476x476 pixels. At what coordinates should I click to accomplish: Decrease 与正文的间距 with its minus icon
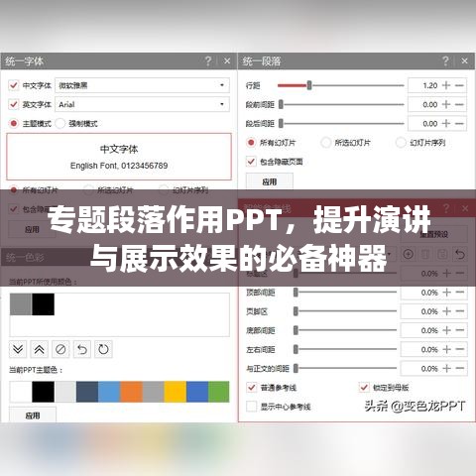(x=460, y=368)
